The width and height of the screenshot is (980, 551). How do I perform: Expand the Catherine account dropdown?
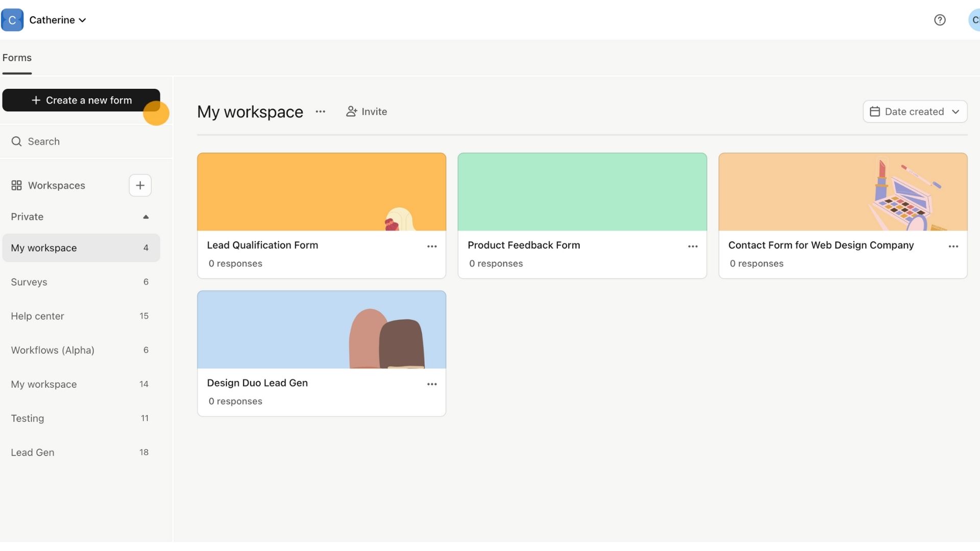[57, 20]
